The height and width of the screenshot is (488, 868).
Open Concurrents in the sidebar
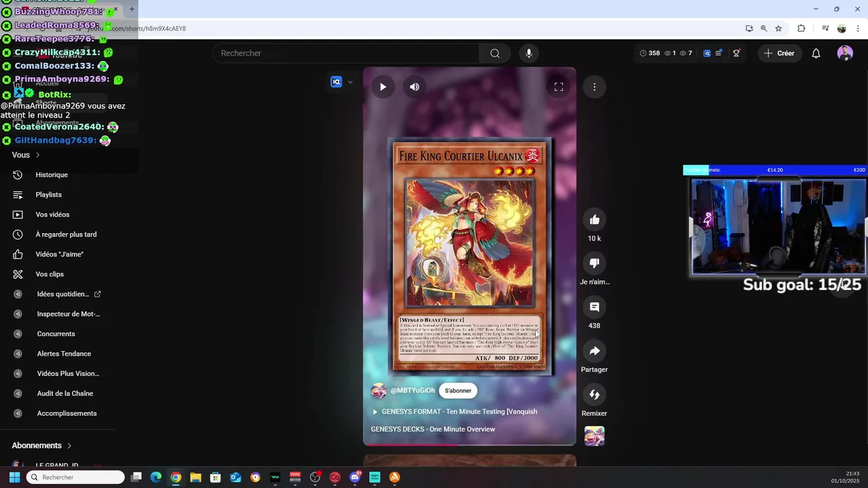coord(58,333)
